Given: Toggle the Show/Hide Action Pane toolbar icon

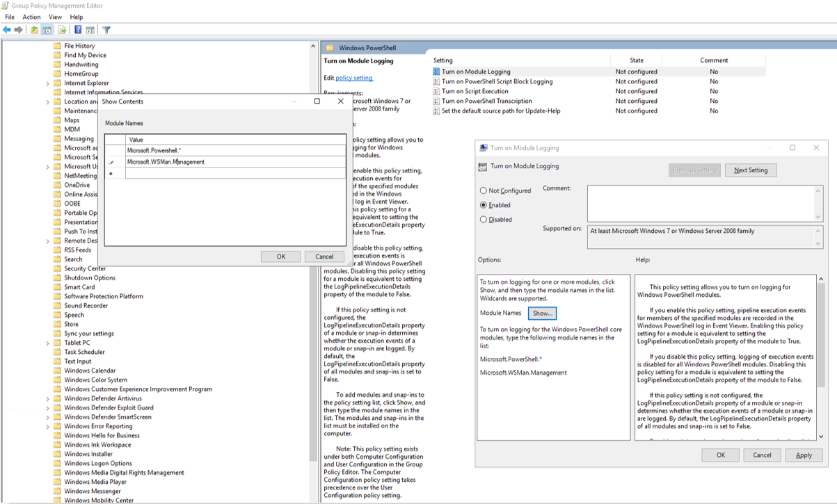Looking at the screenshot, I should coord(90,30).
